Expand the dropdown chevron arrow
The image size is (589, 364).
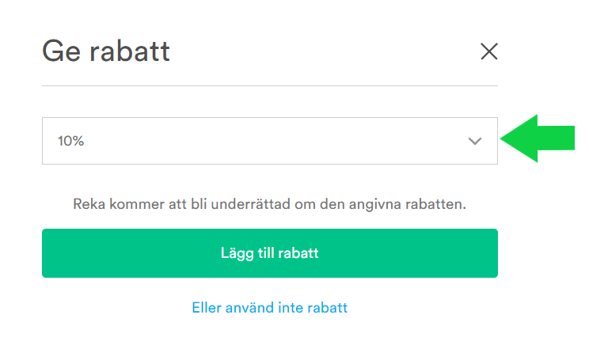tap(475, 141)
